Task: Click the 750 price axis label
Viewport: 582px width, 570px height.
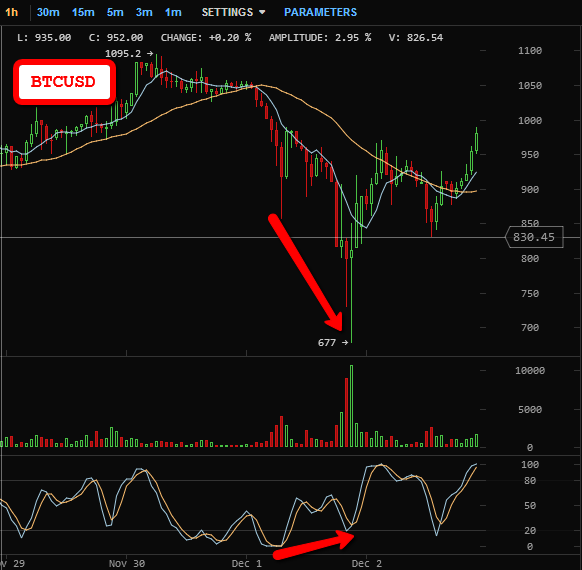Action: pyautogui.click(x=530, y=294)
